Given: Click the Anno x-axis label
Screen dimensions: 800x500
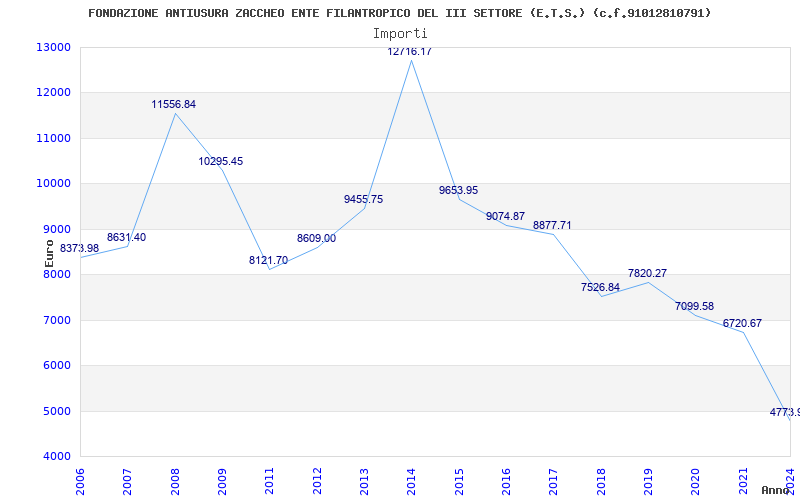Looking at the screenshot, I should tap(775, 490).
